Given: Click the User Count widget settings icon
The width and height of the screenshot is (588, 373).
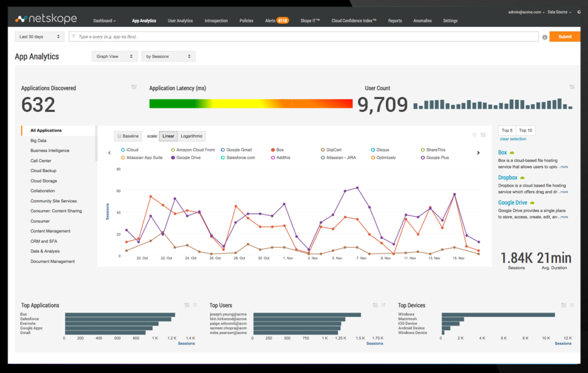Looking at the screenshot, I should pyautogui.click(x=572, y=87).
